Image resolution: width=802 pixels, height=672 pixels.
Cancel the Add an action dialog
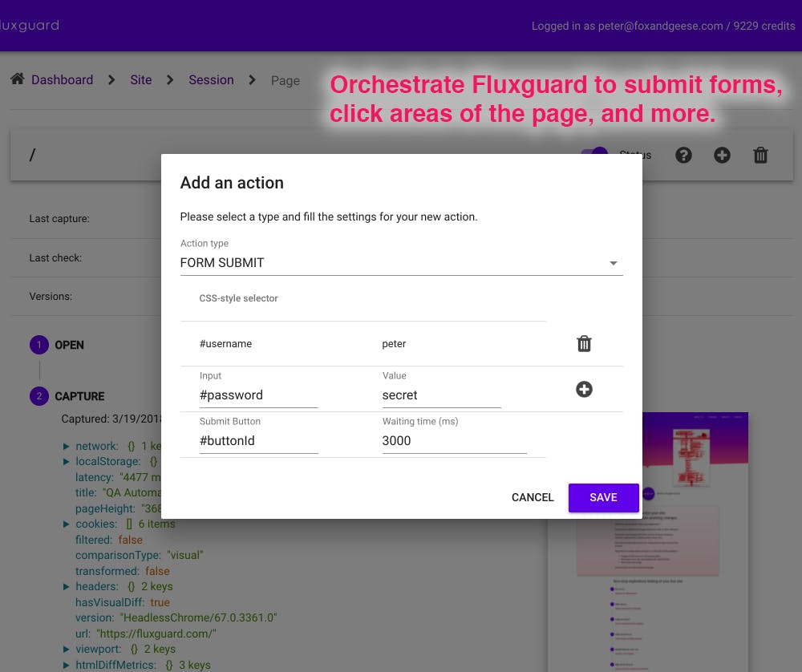pos(533,498)
